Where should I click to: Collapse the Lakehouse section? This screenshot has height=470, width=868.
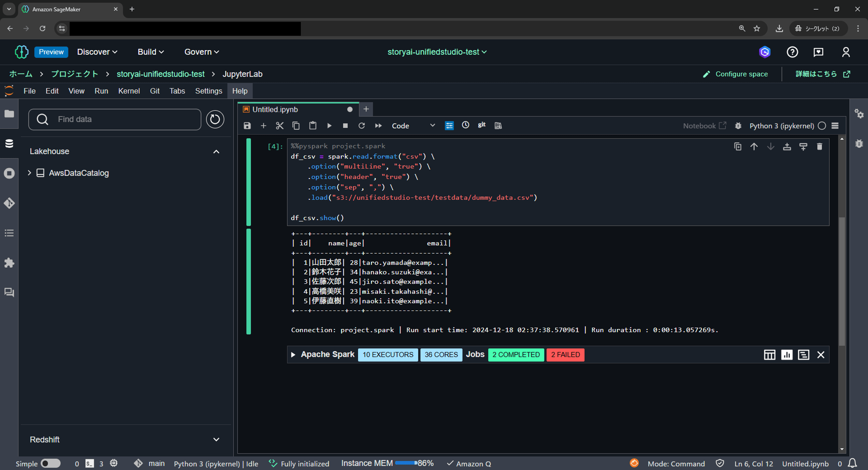[216, 152]
